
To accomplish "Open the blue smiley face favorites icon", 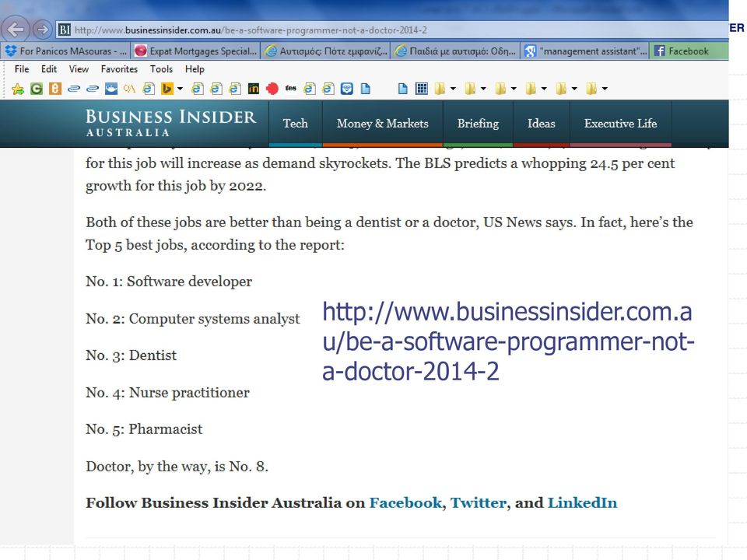I will (x=347, y=89).
